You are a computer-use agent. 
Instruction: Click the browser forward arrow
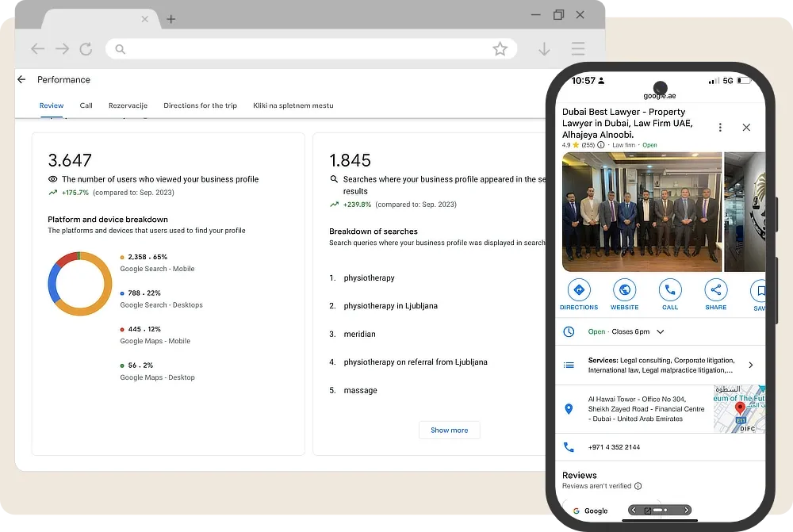coord(62,49)
